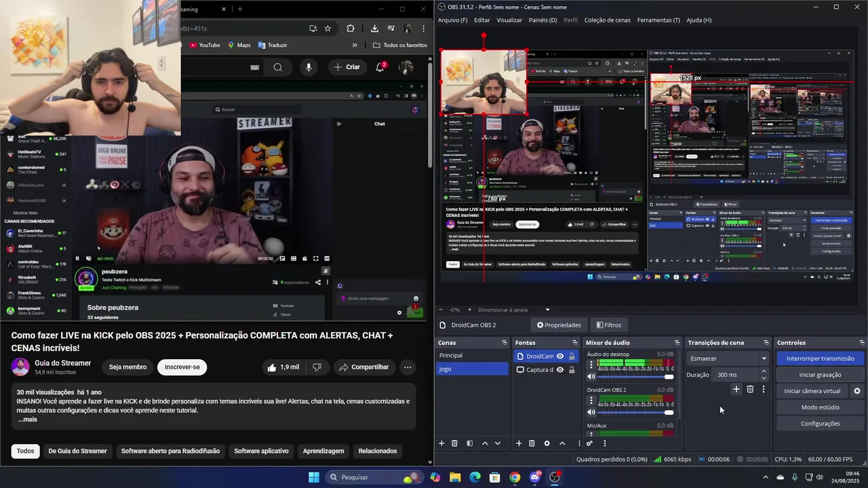Viewport: 868px width, 488px height.
Task: Move selected scene up in Cenas
Action: pyautogui.click(x=485, y=443)
